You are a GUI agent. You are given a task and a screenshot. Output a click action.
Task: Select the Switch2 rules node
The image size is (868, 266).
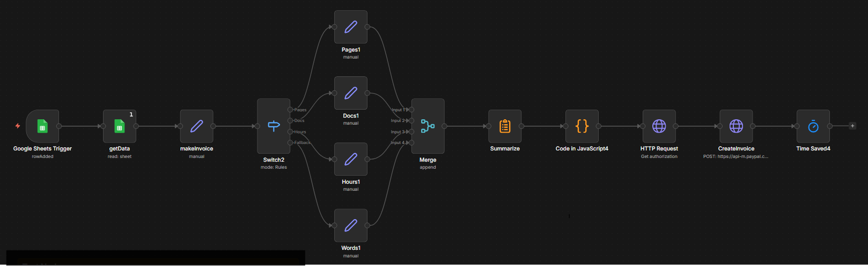pos(274,126)
